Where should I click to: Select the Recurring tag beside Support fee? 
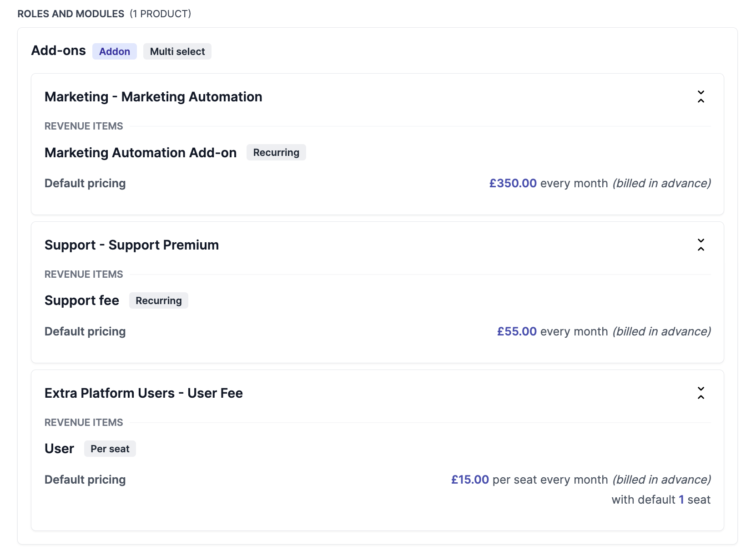(158, 300)
